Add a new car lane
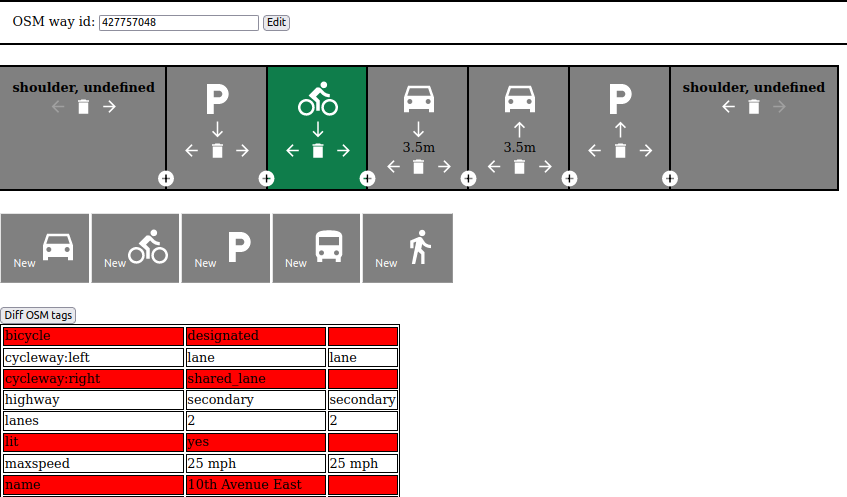Viewport: 847px width, 497px height. pos(45,248)
